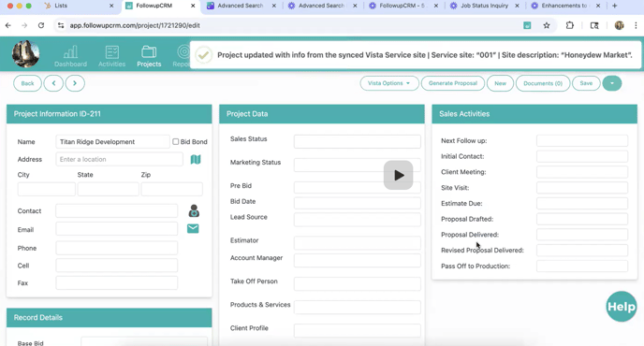Open Chrome three-dot menu
Viewport: 644px width, 346px height.
pos(636,25)
